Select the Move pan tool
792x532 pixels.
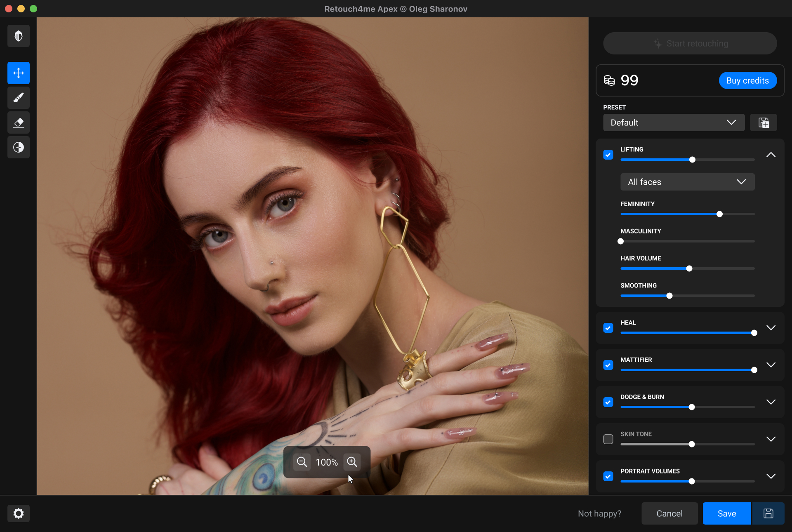coord(19,73)
